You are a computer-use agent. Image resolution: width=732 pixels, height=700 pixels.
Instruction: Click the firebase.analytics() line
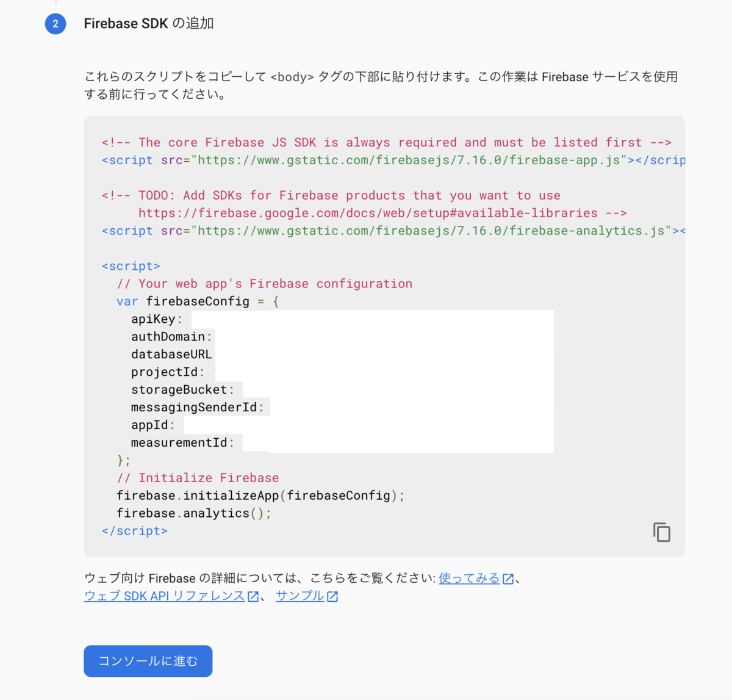pyautogui.click(x=194, y=513)
